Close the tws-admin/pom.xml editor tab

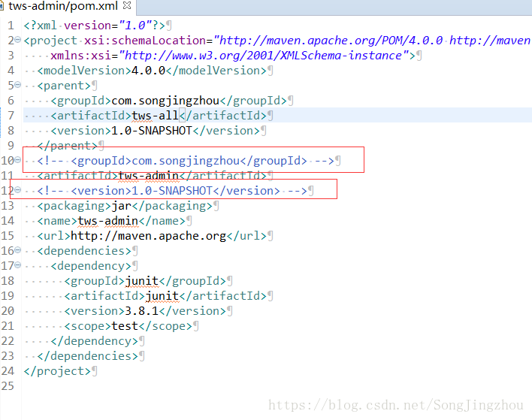tap(127, 5)
